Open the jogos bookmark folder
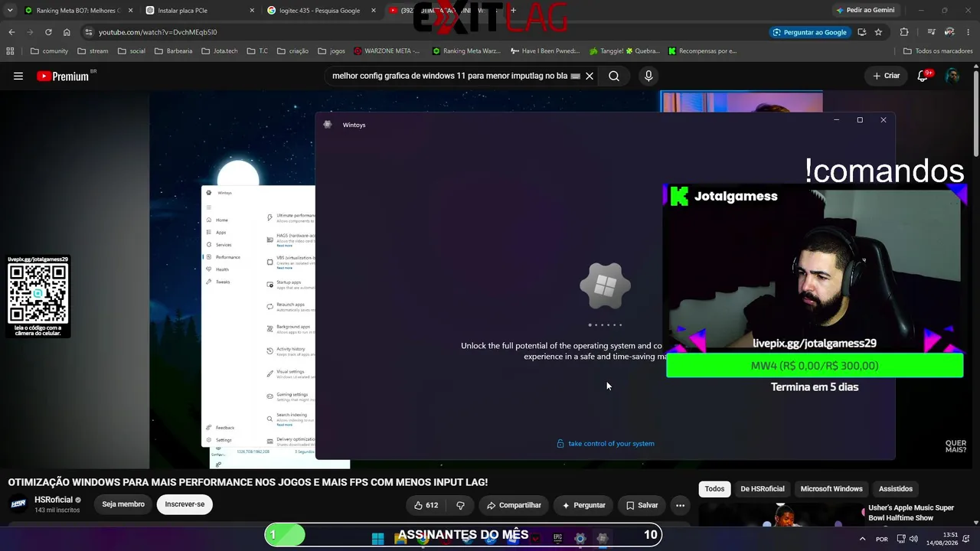The height and width of the screenshot is (551, 980). coord(331,51)
